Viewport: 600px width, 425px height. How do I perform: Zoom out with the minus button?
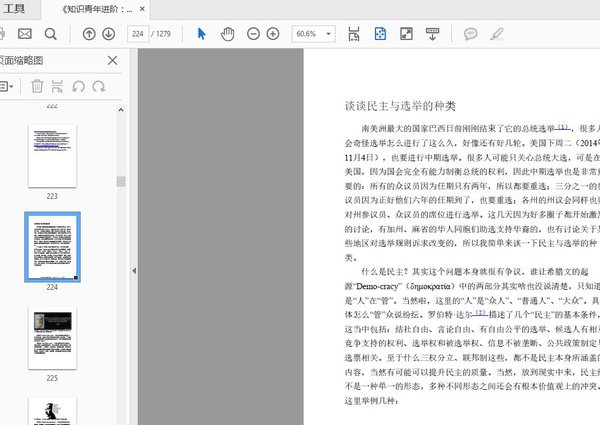pos(253,34)
